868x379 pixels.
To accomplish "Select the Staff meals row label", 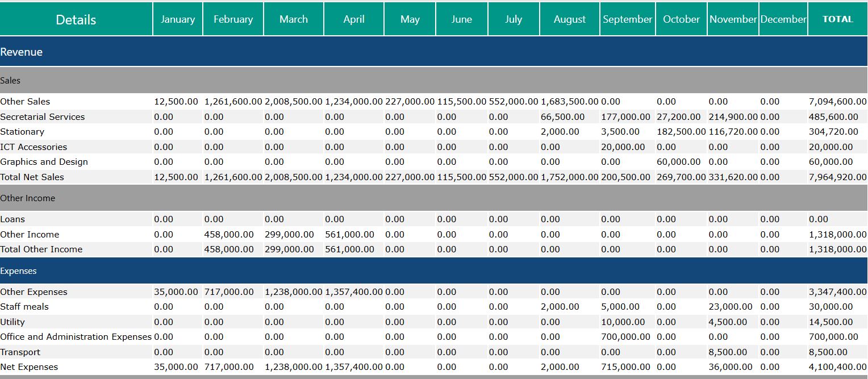I will (24, 306).
